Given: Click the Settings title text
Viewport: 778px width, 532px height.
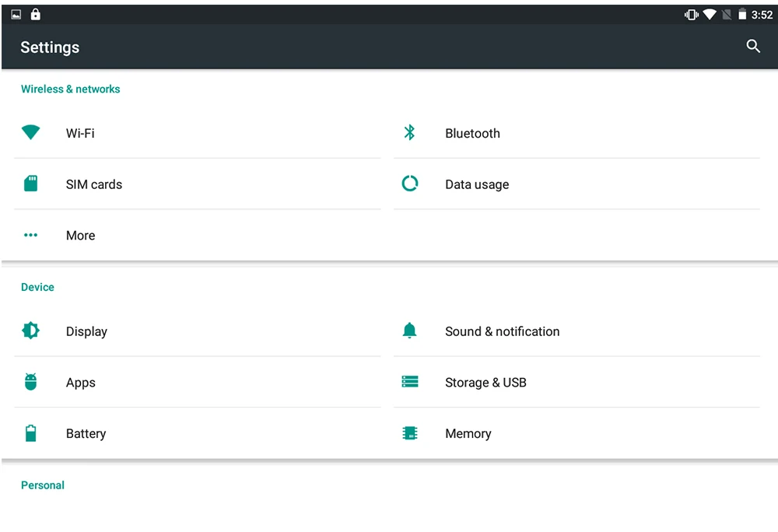Looking at the screenshot, I should [x=50, y=47].
